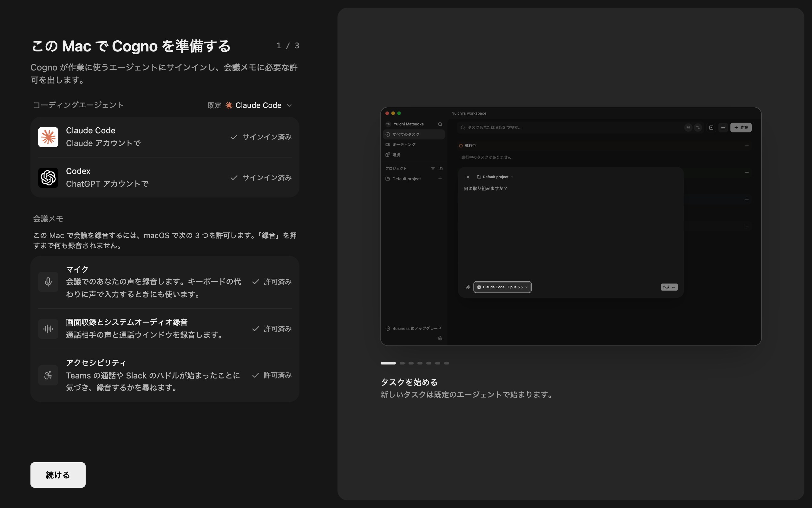Open the Claude Code · Opus 5.5 model selector

tap(502, 287)
